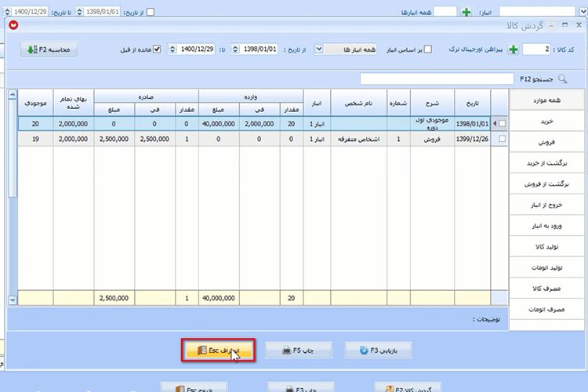588x392 pixels.
Task: Click the green plus icon beside item code
Action: [514, 49]
